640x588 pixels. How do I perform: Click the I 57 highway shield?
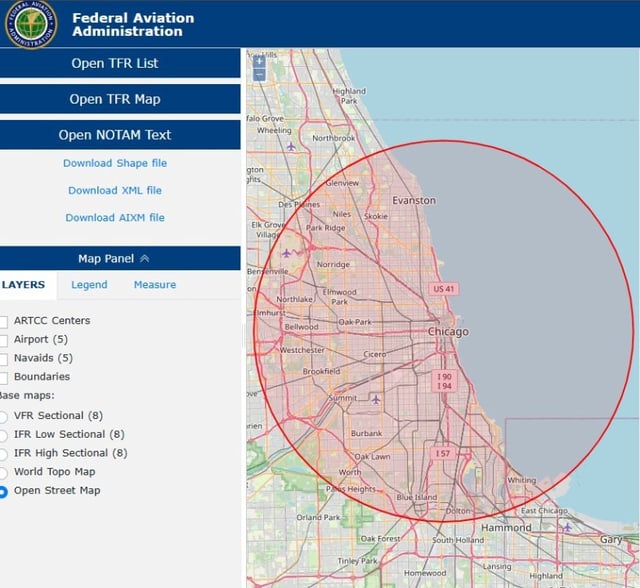443,453
